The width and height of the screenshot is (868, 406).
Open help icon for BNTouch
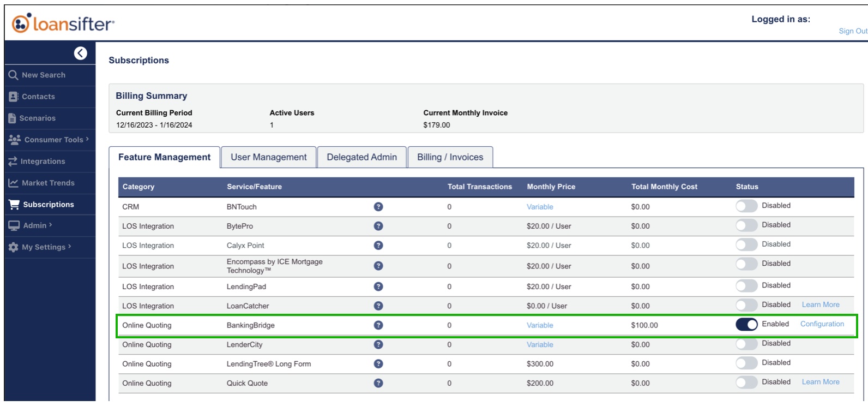coord(378,207)
